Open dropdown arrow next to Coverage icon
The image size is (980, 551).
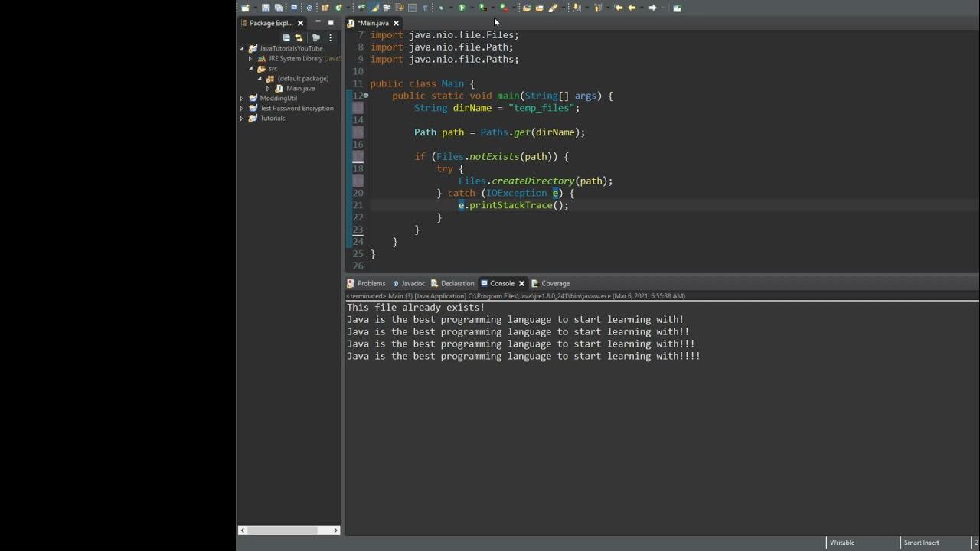492,8
